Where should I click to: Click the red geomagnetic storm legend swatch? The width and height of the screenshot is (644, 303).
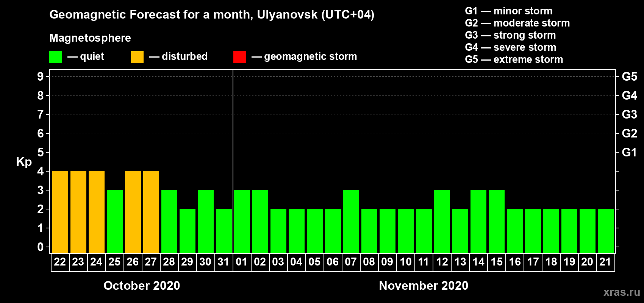coord(239,57)
